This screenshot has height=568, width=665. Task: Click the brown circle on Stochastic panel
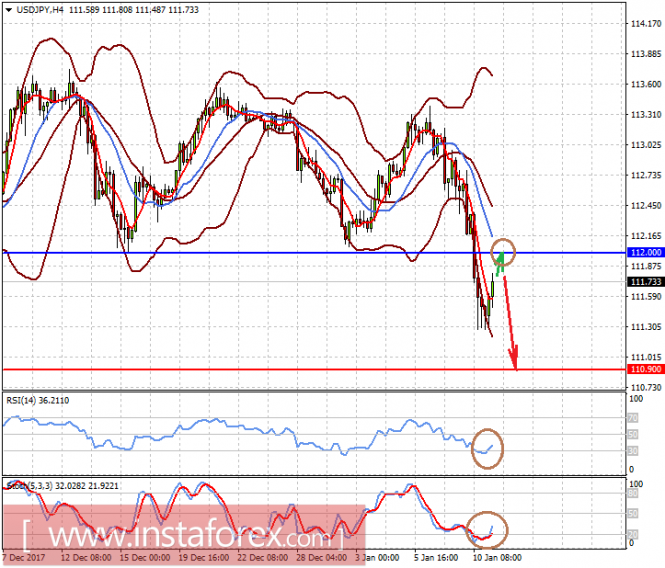486,530
